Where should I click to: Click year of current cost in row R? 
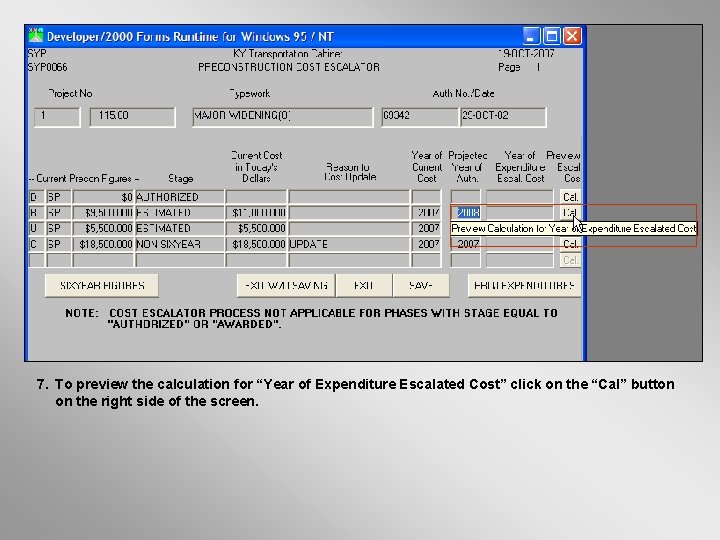coord(427,213)
